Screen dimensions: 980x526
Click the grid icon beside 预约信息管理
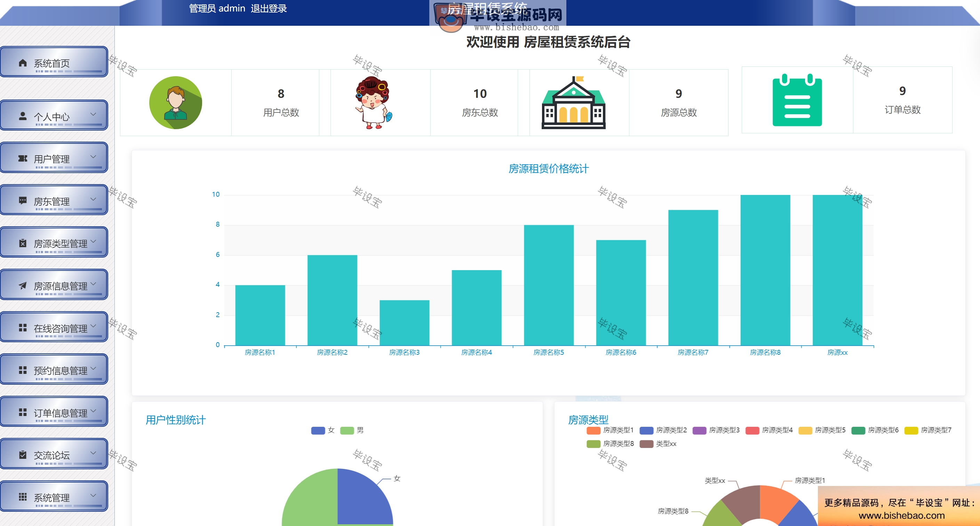[x=23, y=370]
